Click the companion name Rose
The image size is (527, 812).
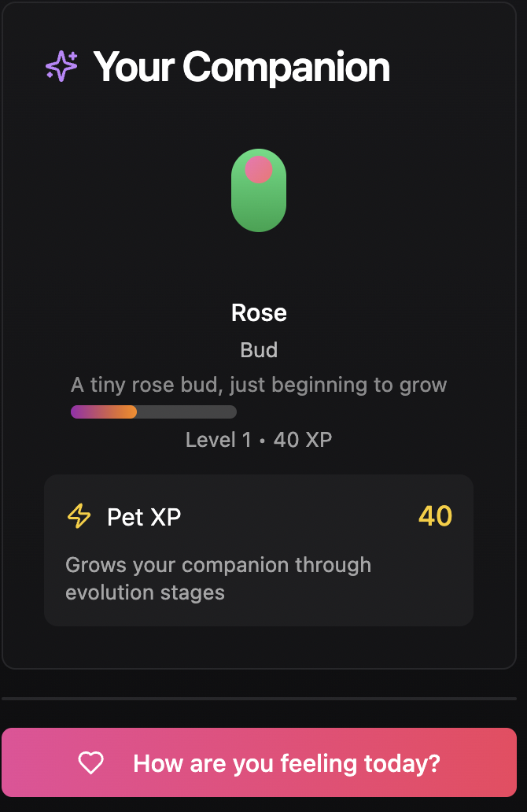[259, 312]
